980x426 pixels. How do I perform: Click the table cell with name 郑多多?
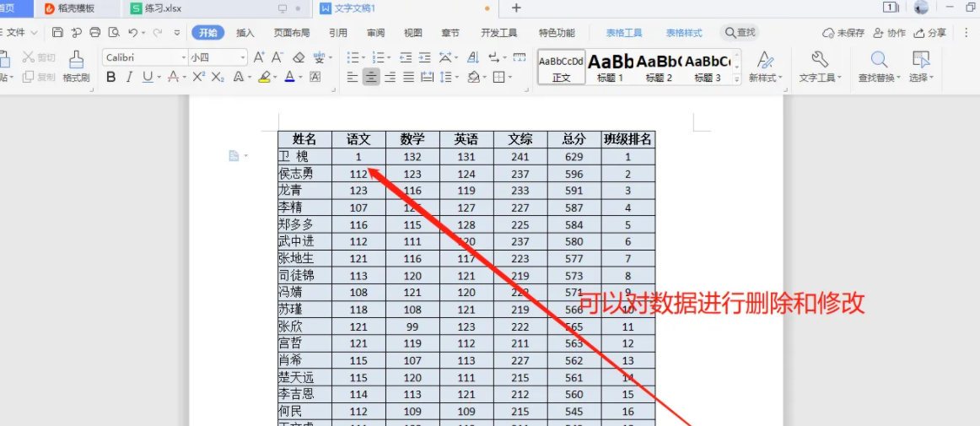304,224
